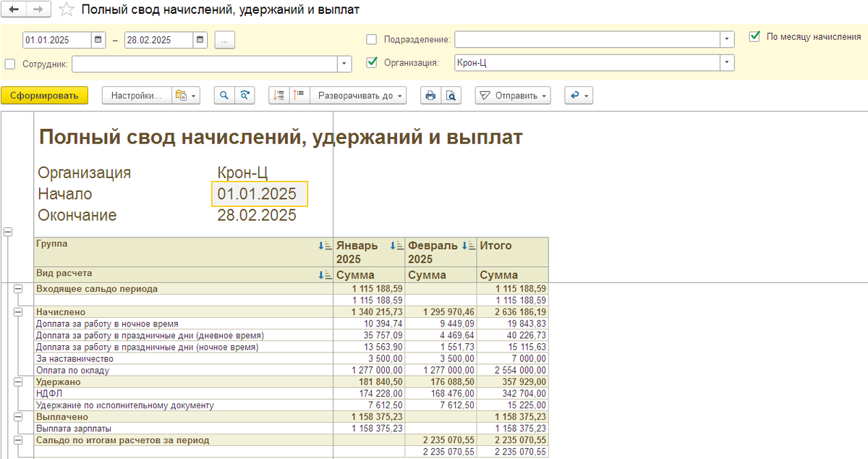Collapse the Начислено group
868x459 pixels.
tap(20, 312)
